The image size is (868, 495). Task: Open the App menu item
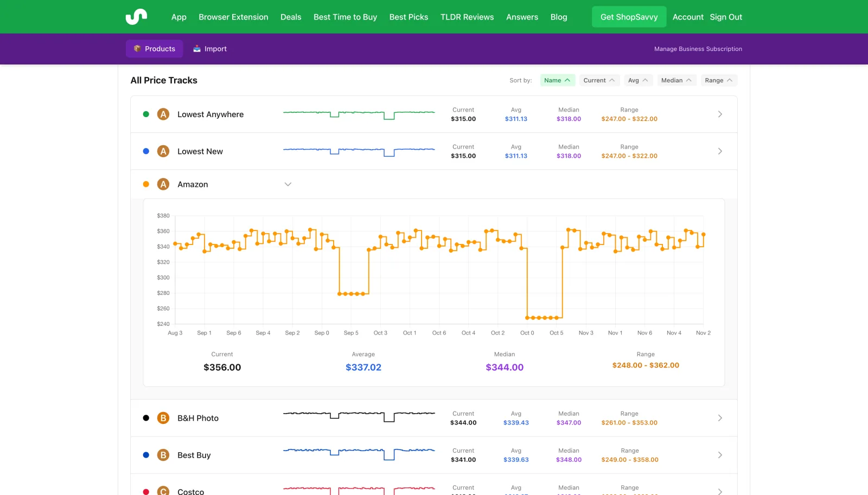[x=179, y=17]
